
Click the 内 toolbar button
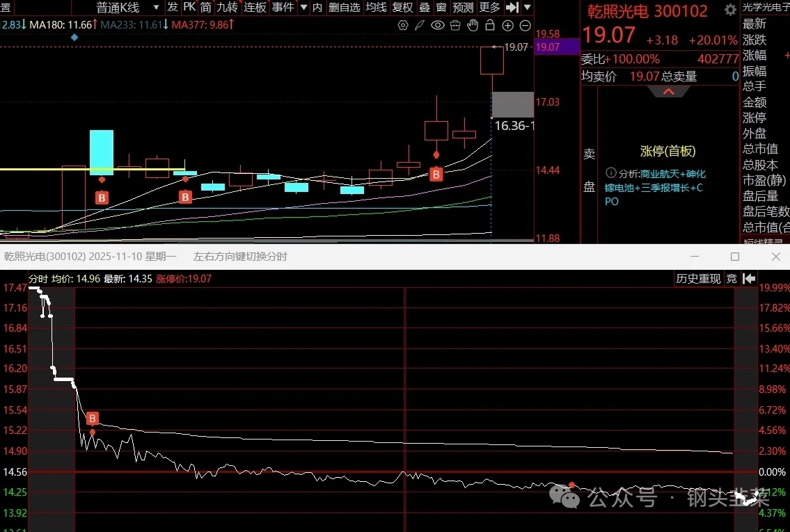click(x=317, y=7)
